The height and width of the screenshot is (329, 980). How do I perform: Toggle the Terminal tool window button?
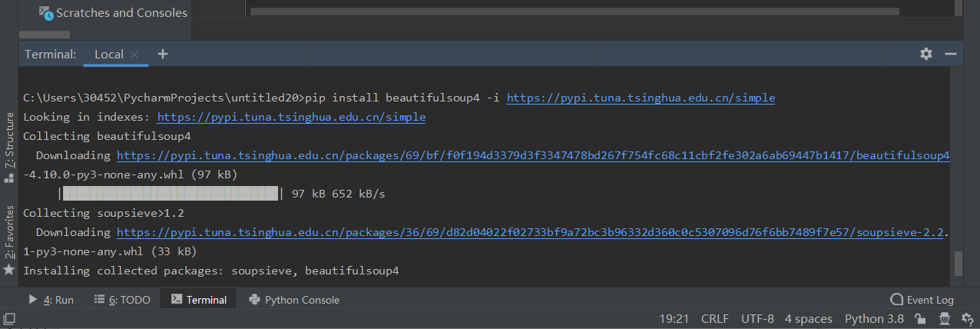pos(199,300)
